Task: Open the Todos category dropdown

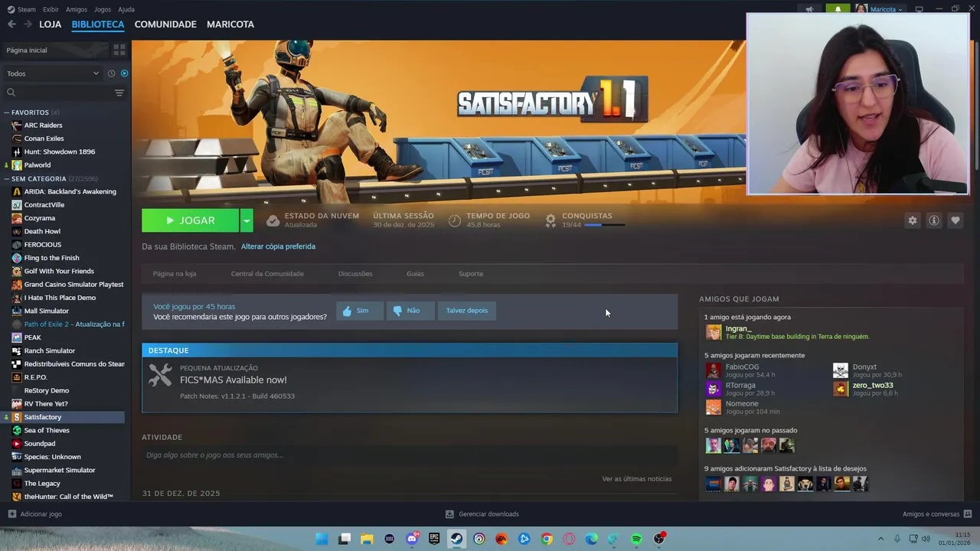Action: (54, 73)
